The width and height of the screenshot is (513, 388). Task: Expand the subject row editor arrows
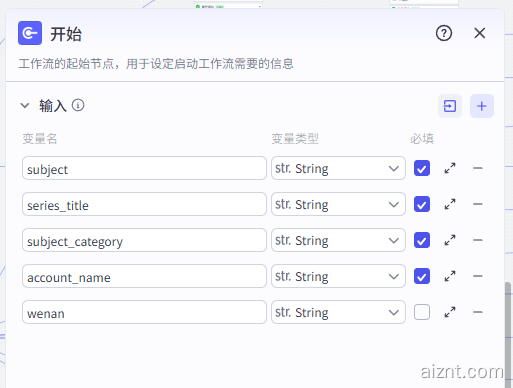point(450,168)
